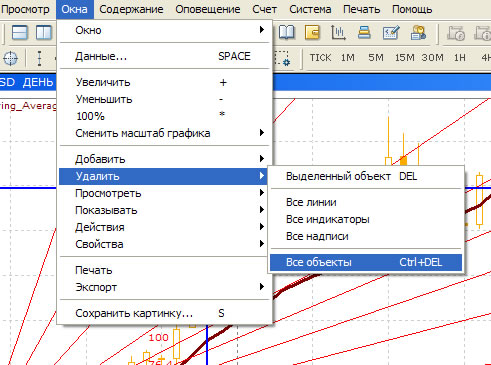This screenshot has height=365, width=491.
Task: Click the user with lightbulb icon
Action: [x=418, y=33]
